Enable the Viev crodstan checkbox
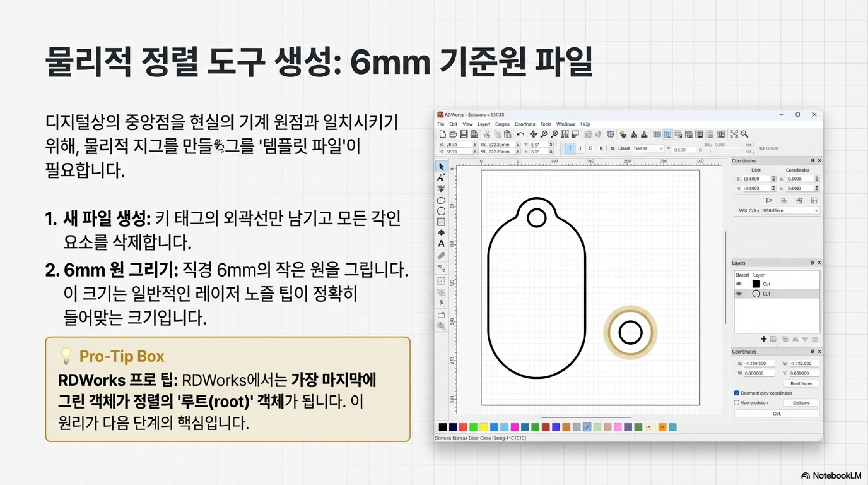 [x=737, y=403]
